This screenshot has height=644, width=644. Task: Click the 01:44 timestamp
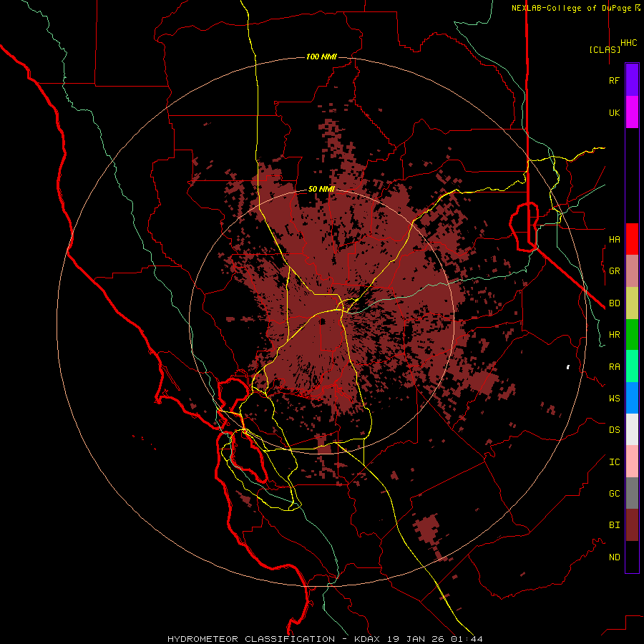(467, 639)
